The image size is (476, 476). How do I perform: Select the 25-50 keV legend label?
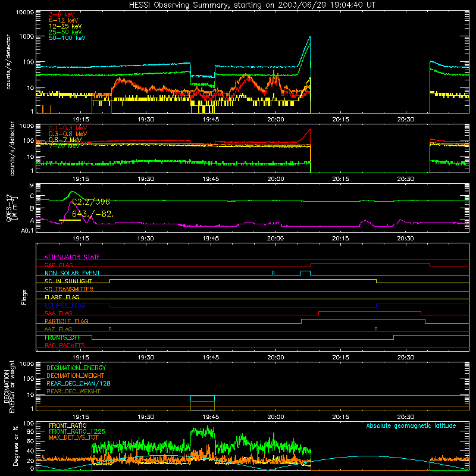click(x=65, y=32)
